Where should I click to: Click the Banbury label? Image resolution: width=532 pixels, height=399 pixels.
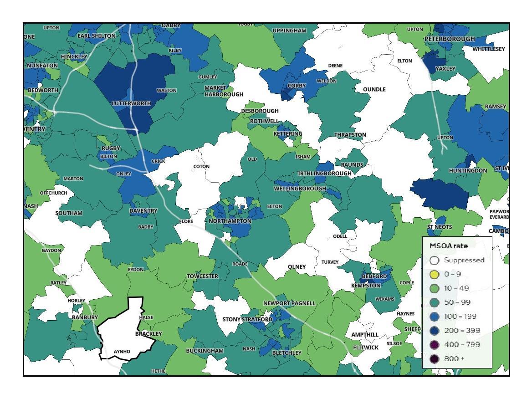[x=85, y=317]
